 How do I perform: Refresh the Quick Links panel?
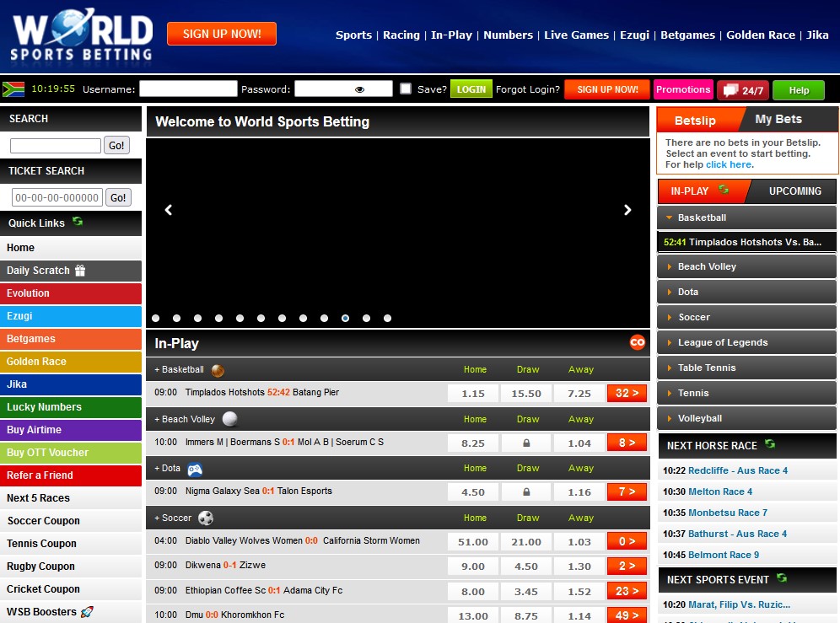pyautogui.click(x=78, y=221)
